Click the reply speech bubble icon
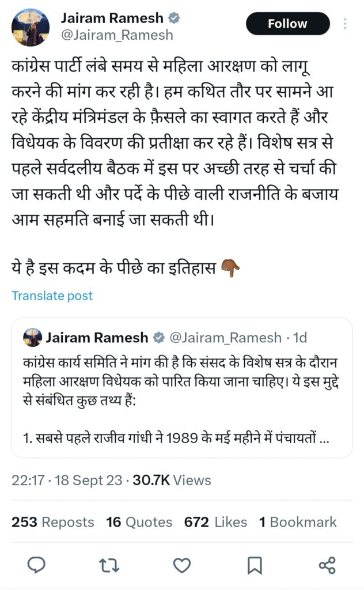This screenshot has width=364, height=590. click(36, 565)
